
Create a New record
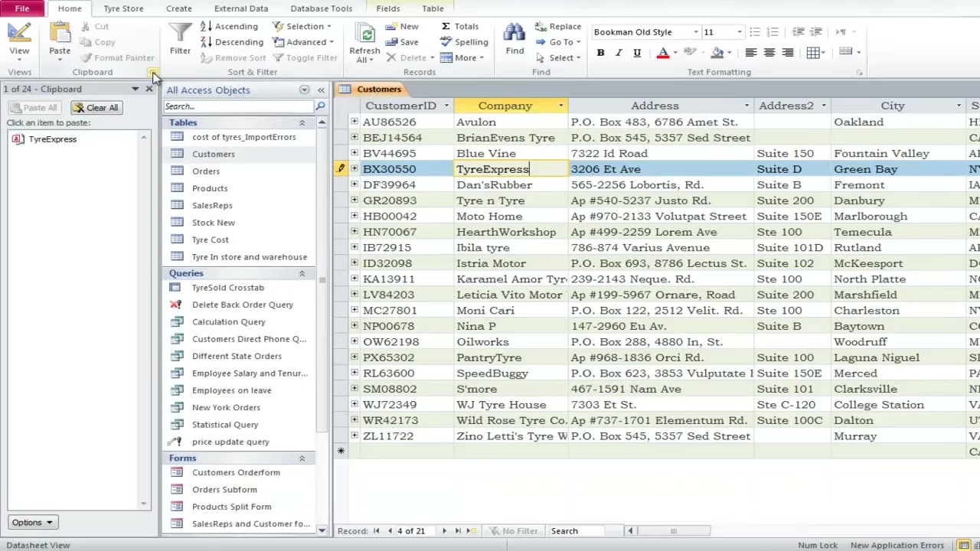click(403, 26)
